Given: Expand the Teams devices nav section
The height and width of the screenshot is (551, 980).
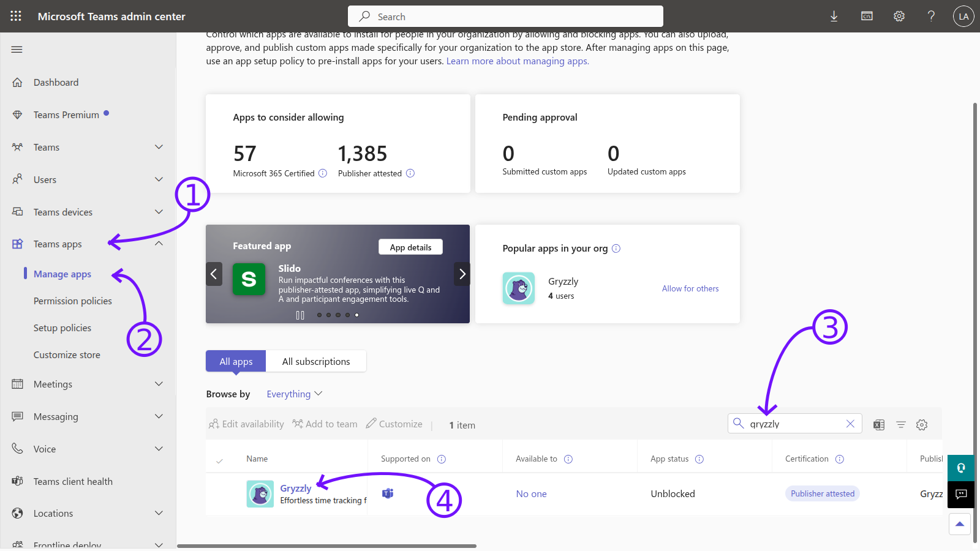Looking at the screenshot, I should (x=159, y=212).
